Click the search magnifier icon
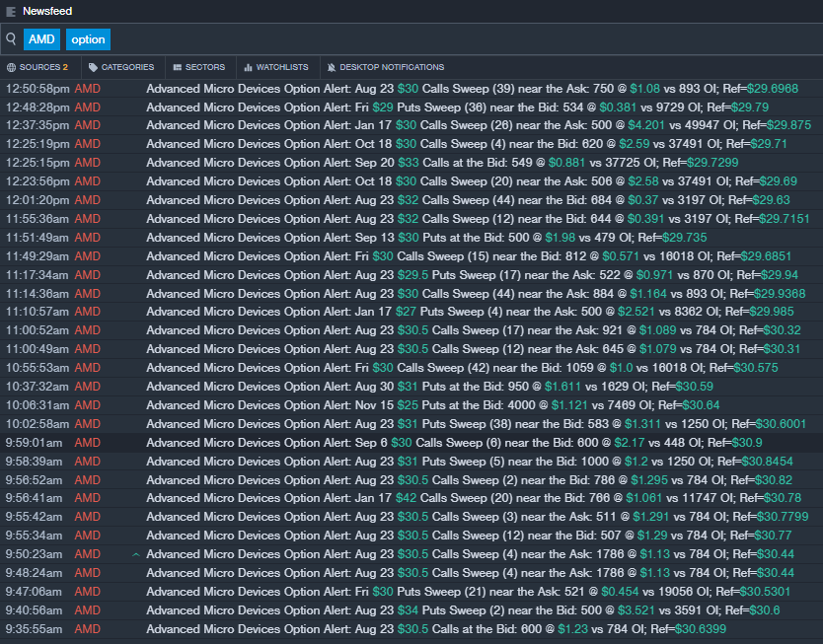Image resolution: width=823 pixels, height=644 pixels. 11,38
